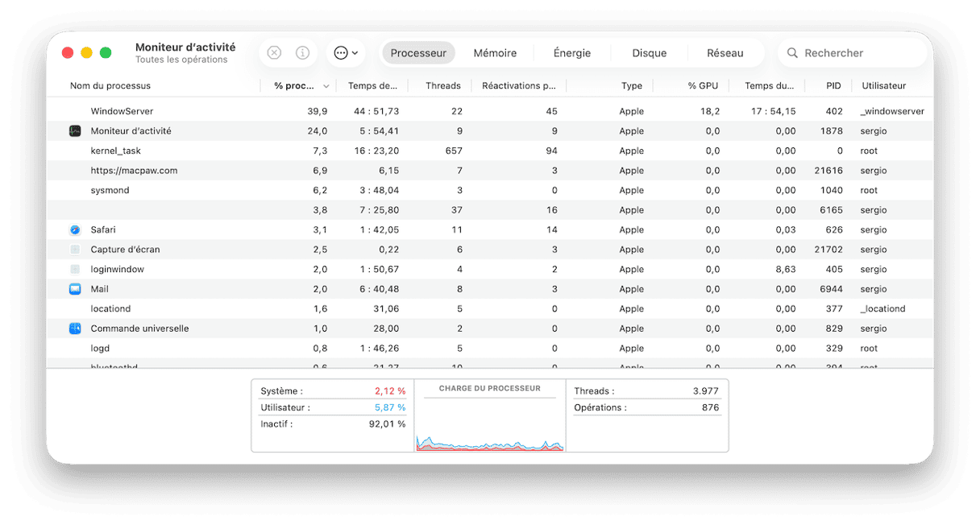Screen dimensions: 980x525
Task: Click the Moniteur d'activité process name
Action: [x=131, y=130]
